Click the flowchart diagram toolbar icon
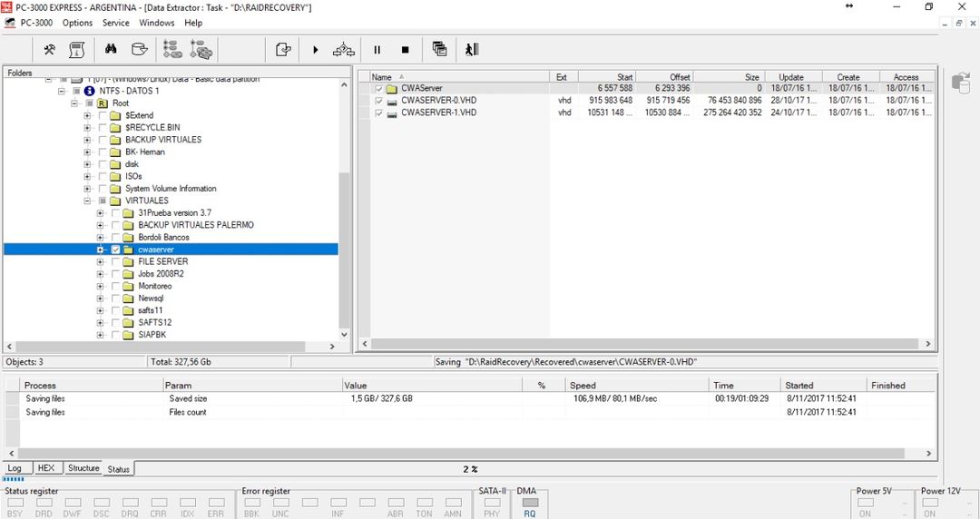The width and height of the screenshot is (980, 519). tap(344, 50)
